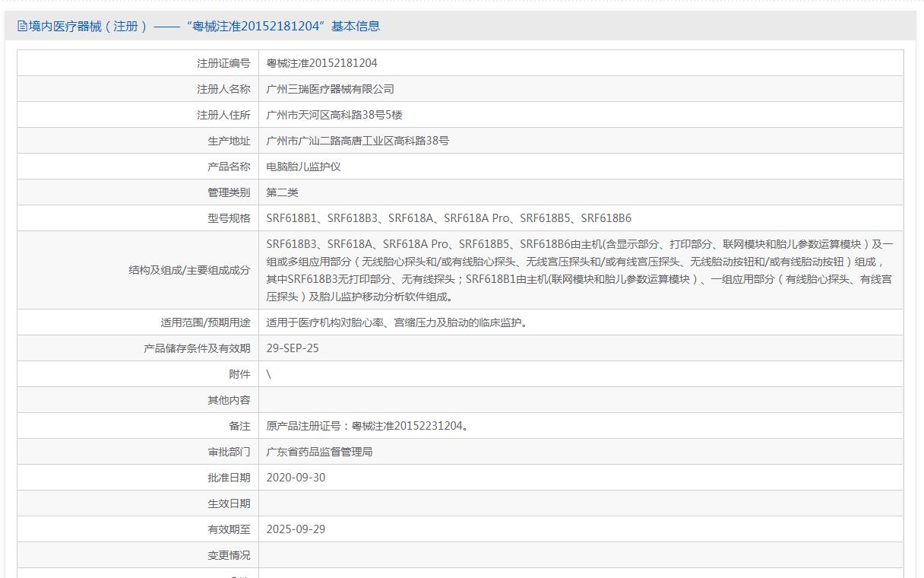This screenshot has height=578, width=924.
Task: Click the label 其他内容
Action: pos(229,400)
